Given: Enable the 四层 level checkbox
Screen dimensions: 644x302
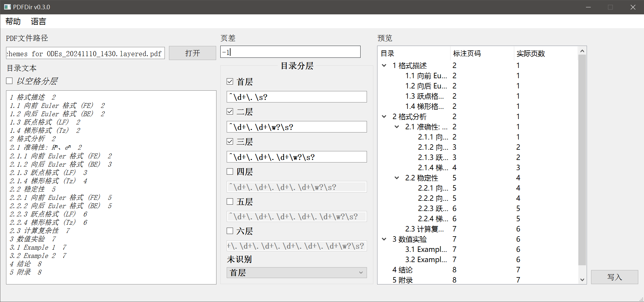Looking at the screenshot, I should (x=230, y=172).
